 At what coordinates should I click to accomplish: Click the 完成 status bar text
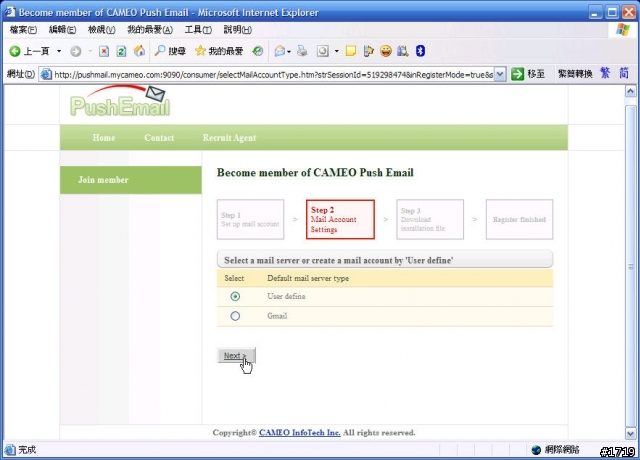point(27,450)
